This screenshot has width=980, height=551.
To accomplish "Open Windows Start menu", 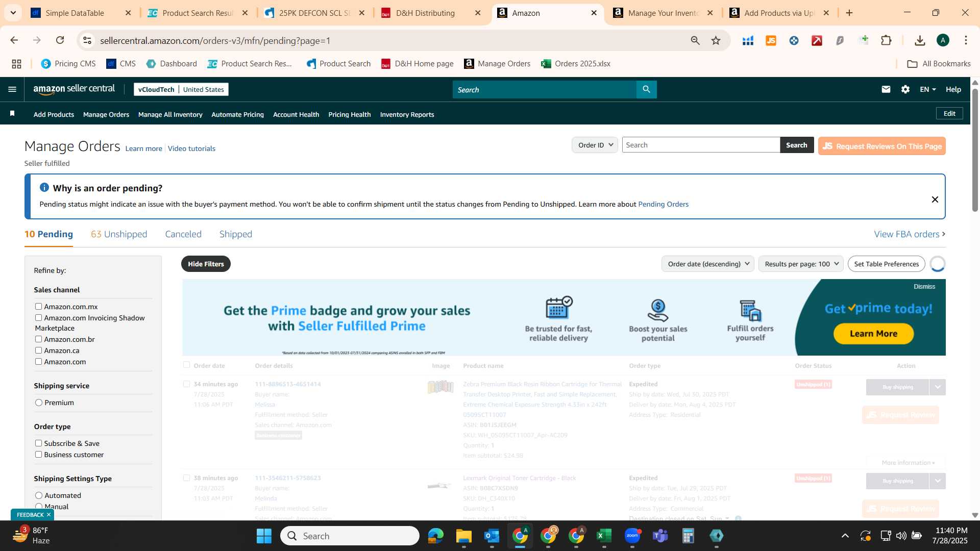I will tap(264, 536).
